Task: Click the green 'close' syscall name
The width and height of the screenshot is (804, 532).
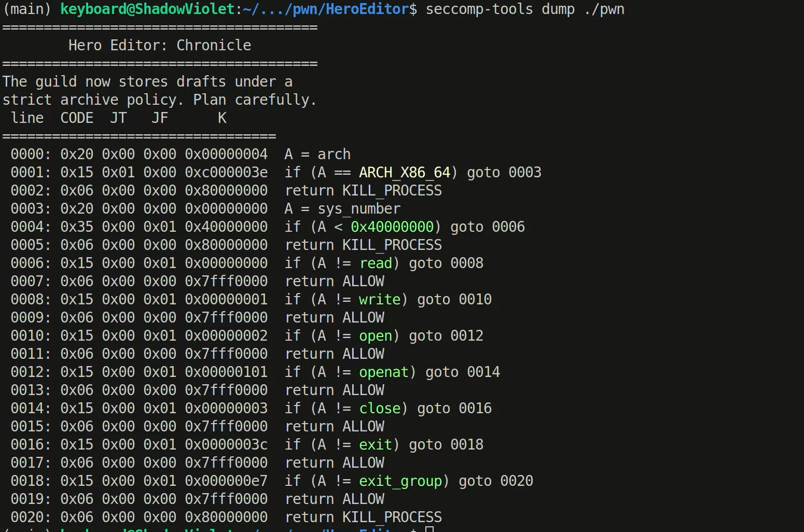Action: pyautogui.click(x=380, y=409)
